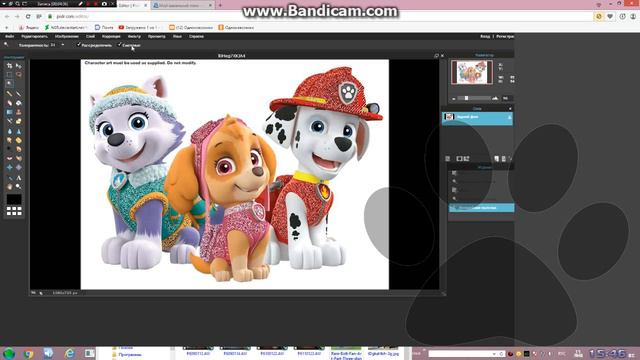Click the tolerance value field

pyautogui.click(x=54, y=45)
